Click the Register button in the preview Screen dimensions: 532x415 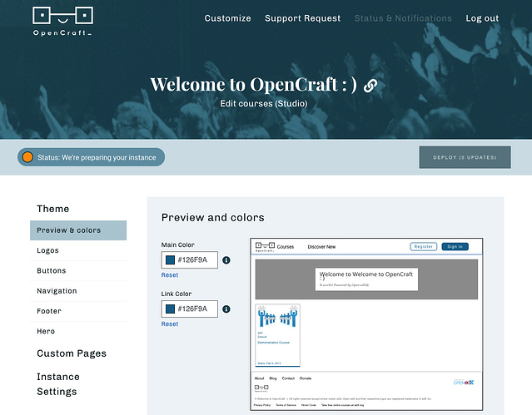tap(424, 246)
